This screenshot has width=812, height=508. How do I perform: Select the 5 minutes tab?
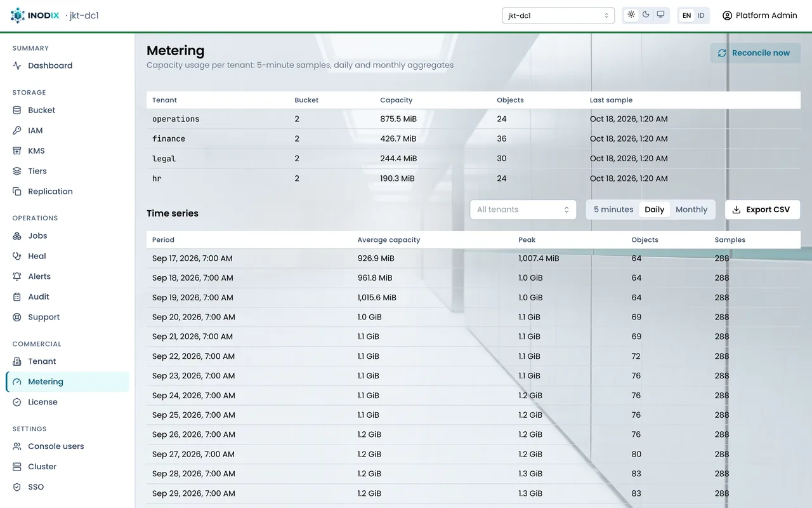pyautogui.click(x=613, y=210)
